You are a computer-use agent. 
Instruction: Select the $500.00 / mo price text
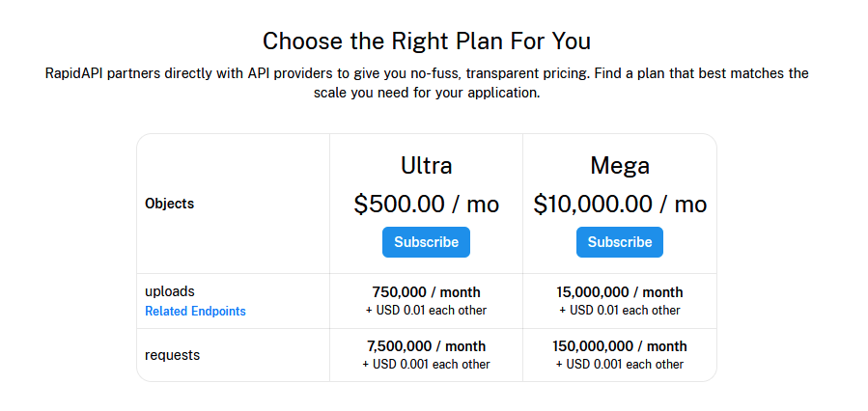click(426, 205)
